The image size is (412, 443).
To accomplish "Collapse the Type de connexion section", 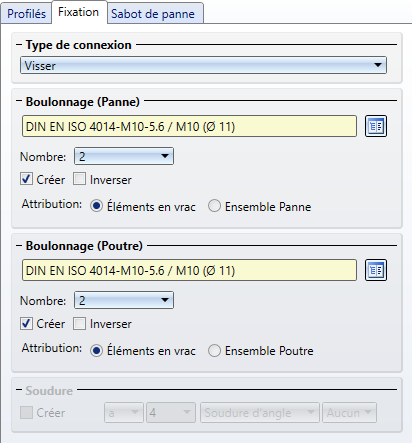I will pyautogui.click(x=19, y=44).
